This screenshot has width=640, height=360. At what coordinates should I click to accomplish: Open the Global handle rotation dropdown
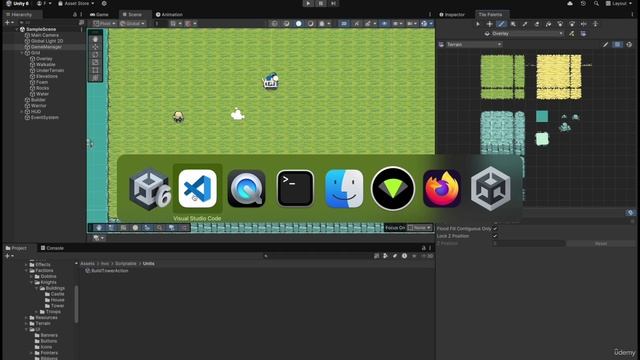132,24
